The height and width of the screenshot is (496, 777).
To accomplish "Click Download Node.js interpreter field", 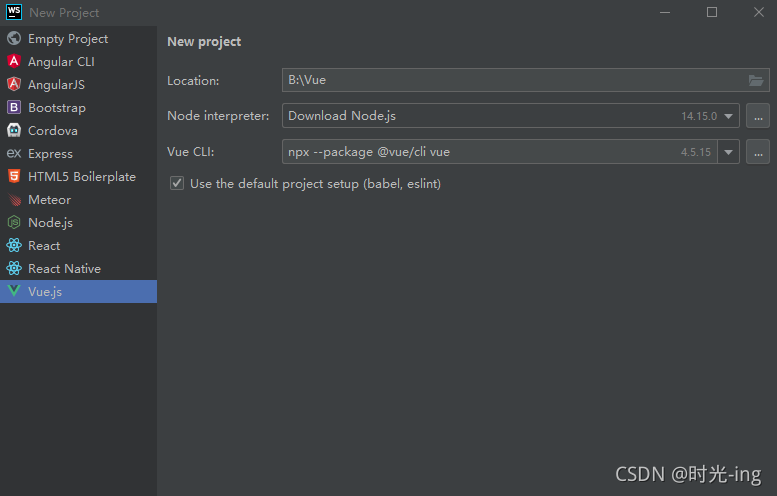I will (511, 116).
